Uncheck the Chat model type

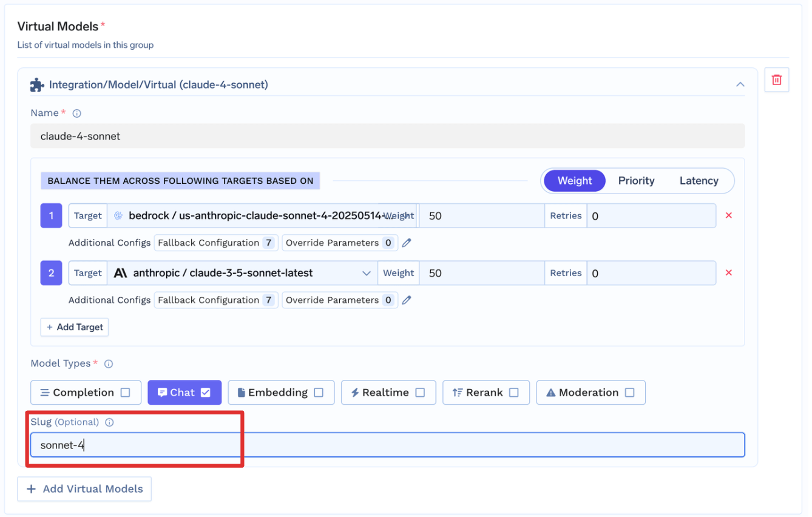tap(206, 393)
